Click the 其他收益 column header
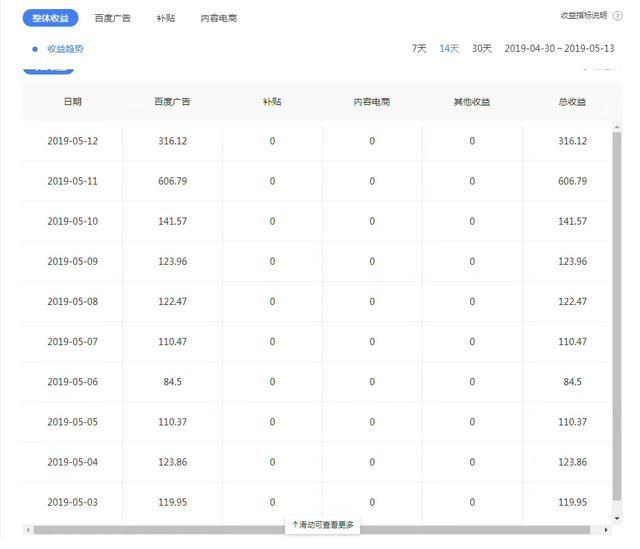Image resolution: width=640 pixels, height=549 pixels. [x=472, y=101]
